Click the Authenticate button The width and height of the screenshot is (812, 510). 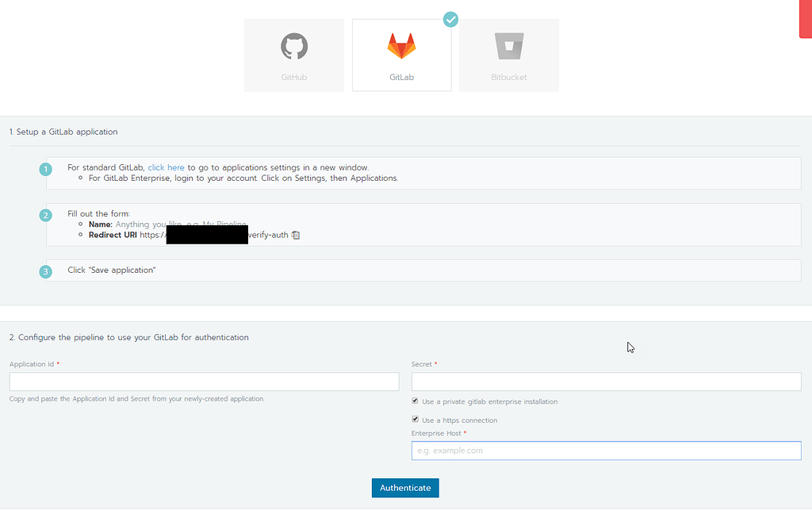[405, 488]
